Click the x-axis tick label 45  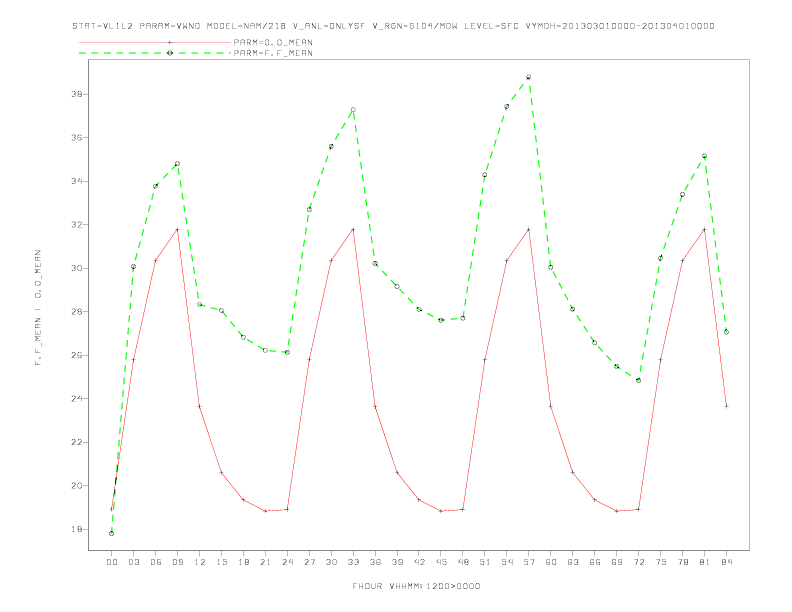441,562
